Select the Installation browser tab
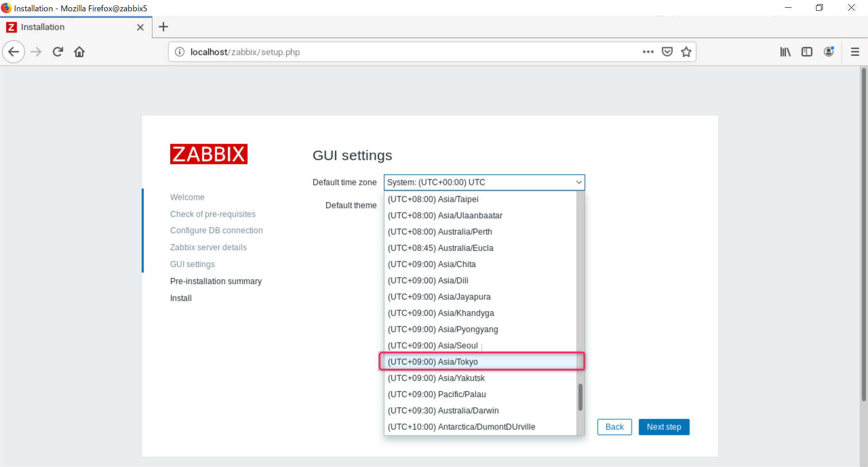868x467 pixels. [x=76, y=27]
